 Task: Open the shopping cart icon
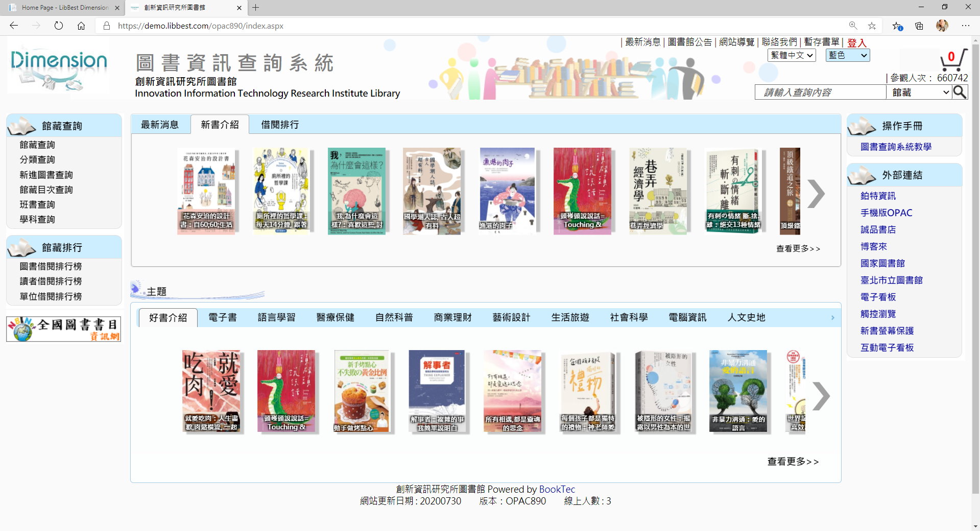coord(953,60)
